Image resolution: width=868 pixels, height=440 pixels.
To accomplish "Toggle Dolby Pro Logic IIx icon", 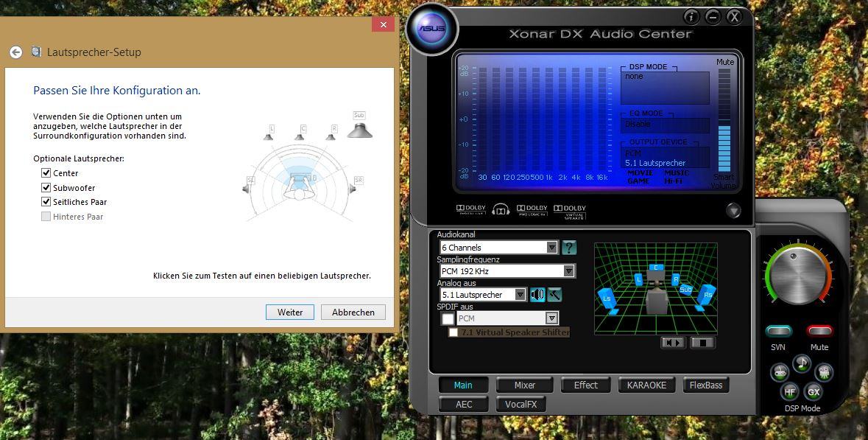I will coord(532,211).
